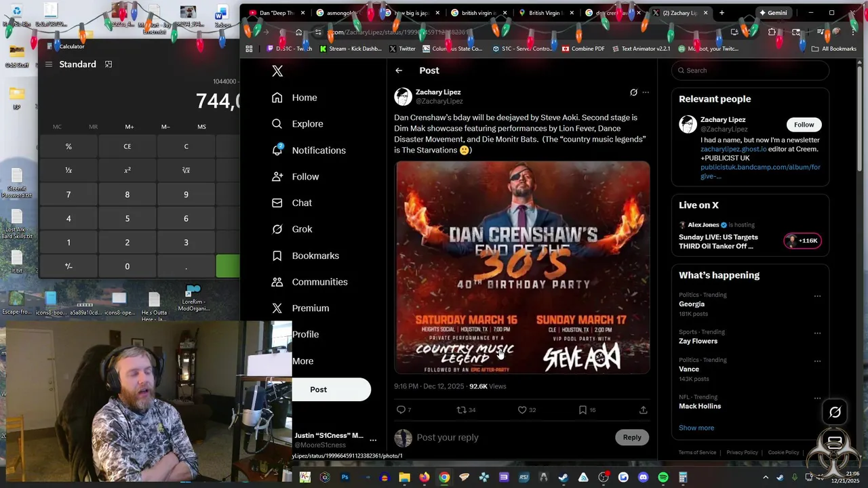Screen dimensions: 868x488
Task: Open the Combine PDF bookmark
Action: [x=583, y=49]
